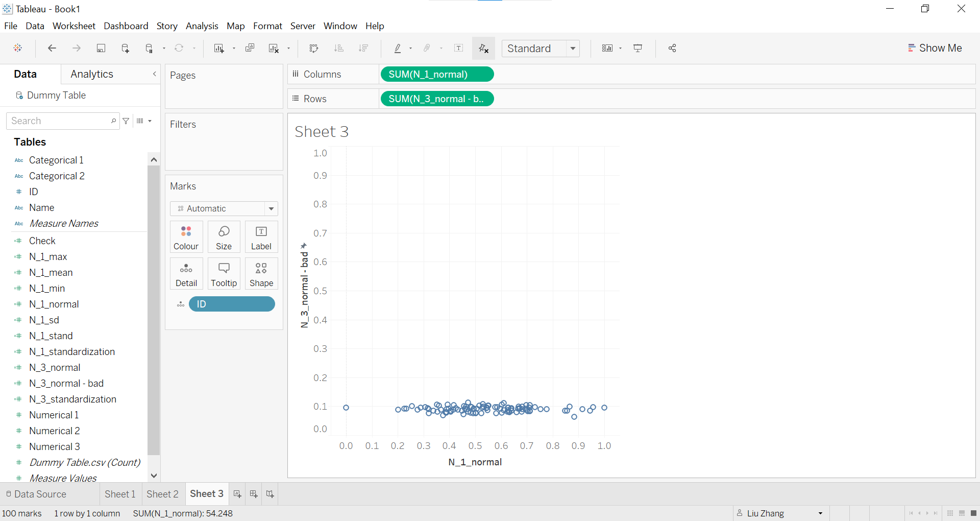The height and width of the screenshot is (521, 980).
Task: Sort descending using the toolbar icon
Action: click(363, 48)
